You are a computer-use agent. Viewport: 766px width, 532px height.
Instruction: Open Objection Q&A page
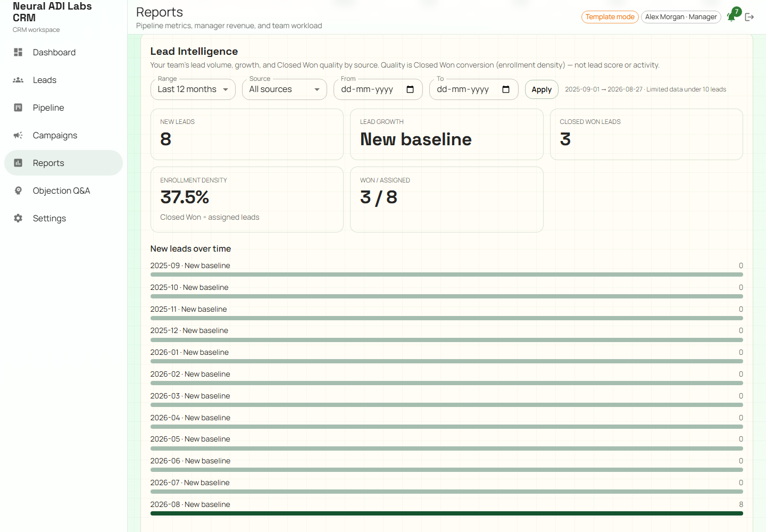click(x=63, y=190)
